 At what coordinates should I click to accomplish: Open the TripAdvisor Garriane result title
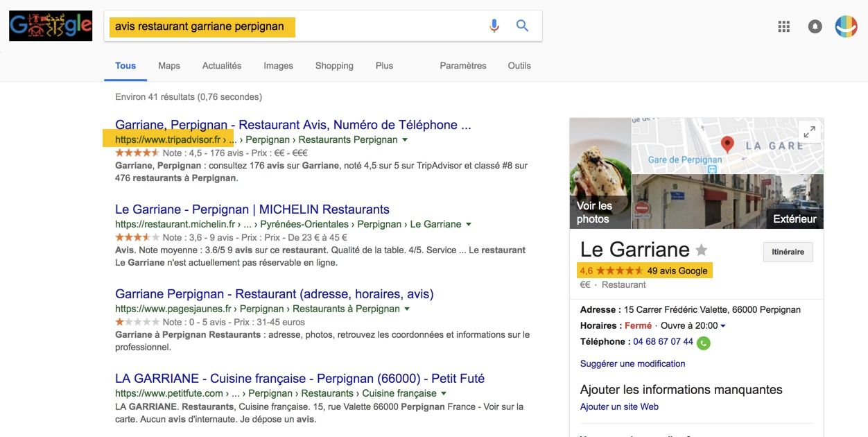293,125
